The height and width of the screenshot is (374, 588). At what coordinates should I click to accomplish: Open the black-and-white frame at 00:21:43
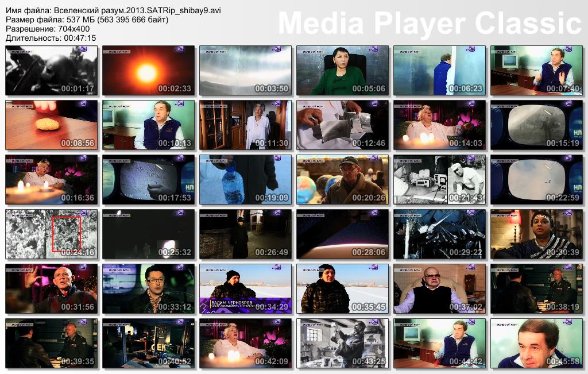click(x=439, y=179)
